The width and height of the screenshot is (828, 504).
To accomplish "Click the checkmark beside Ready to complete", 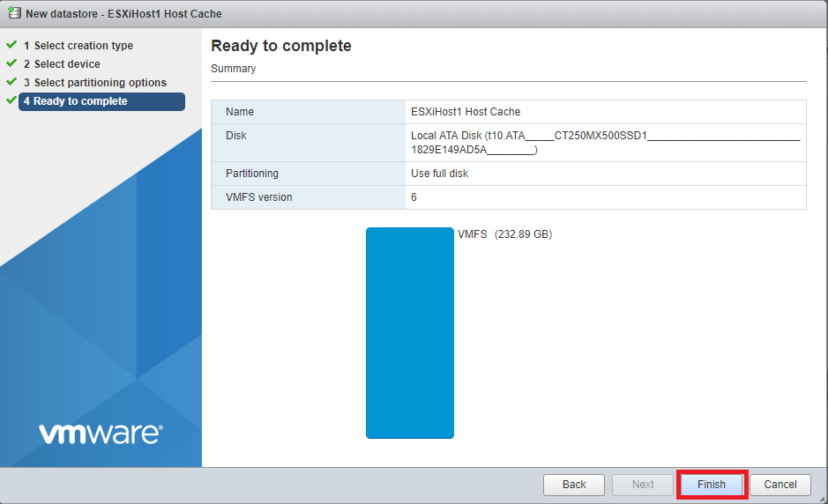I will [11, 100].
